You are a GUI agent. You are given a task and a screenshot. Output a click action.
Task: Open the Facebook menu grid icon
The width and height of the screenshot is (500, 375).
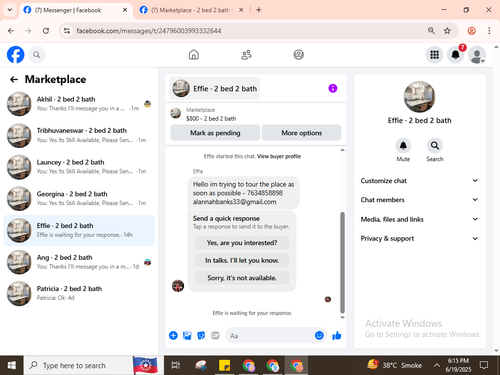click(x=434, y=55)
